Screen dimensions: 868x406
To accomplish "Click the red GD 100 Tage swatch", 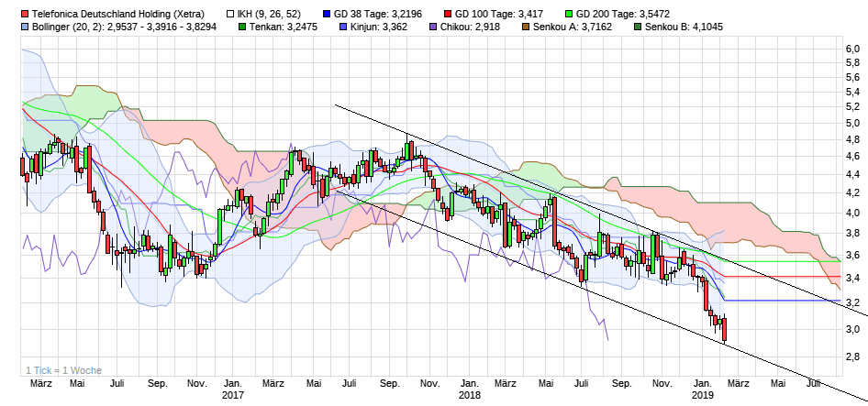I will click(447, 14).
